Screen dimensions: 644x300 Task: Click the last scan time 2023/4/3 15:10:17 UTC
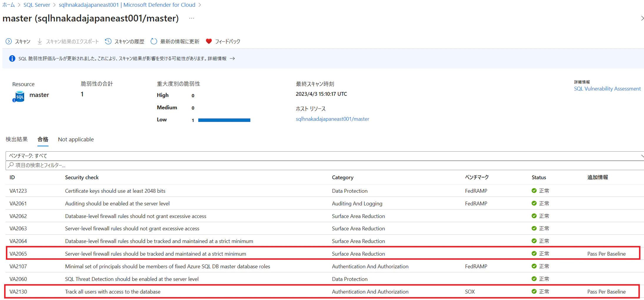(x=321, y=94)
